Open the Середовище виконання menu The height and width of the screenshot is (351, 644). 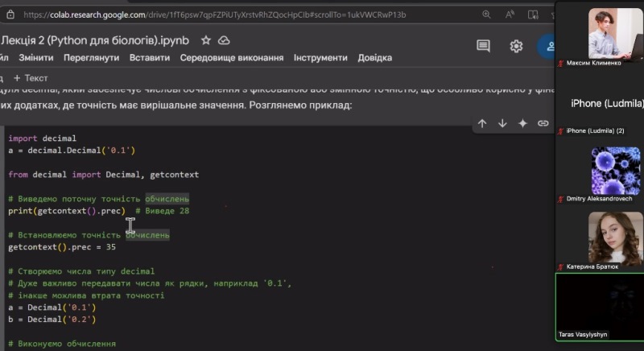(x=232, y=58)
